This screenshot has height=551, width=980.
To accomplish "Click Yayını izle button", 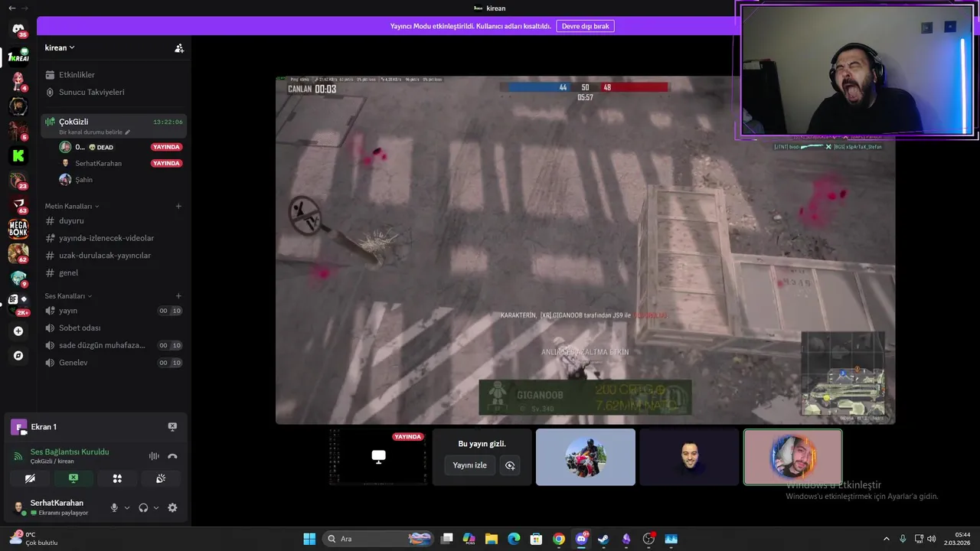I will (x=470, y=465).
